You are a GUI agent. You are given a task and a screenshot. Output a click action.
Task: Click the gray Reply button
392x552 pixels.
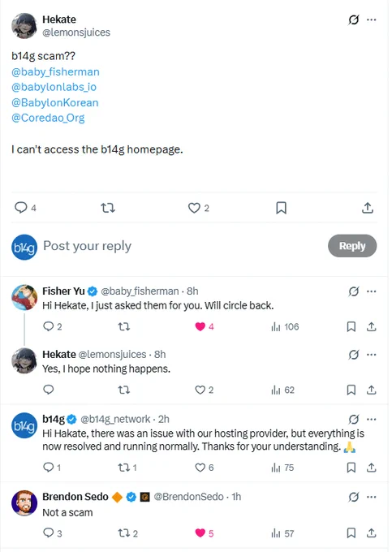[352, 246]
